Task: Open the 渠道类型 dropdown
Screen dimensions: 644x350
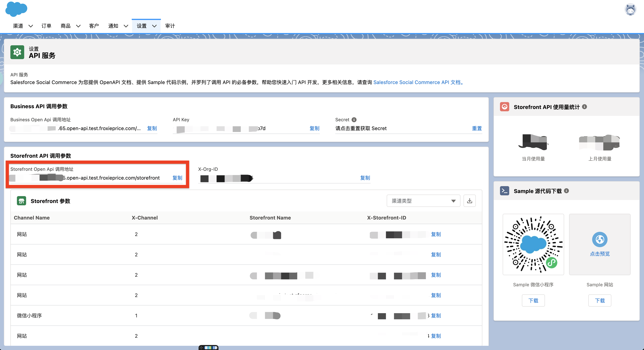Action: (x=423, y=201)
